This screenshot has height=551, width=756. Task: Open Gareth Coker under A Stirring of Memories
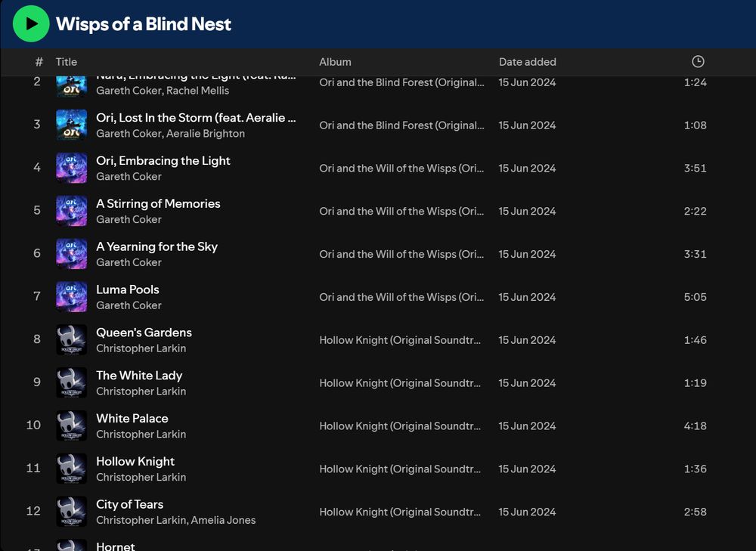pyautogui.click(x=129, y=219)
